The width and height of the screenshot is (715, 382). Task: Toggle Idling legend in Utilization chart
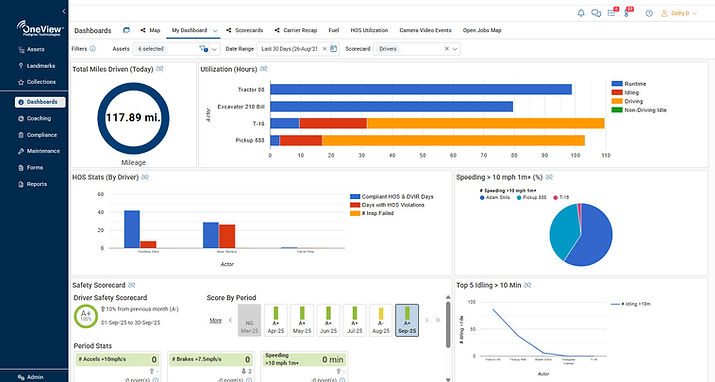coord(625,93)
